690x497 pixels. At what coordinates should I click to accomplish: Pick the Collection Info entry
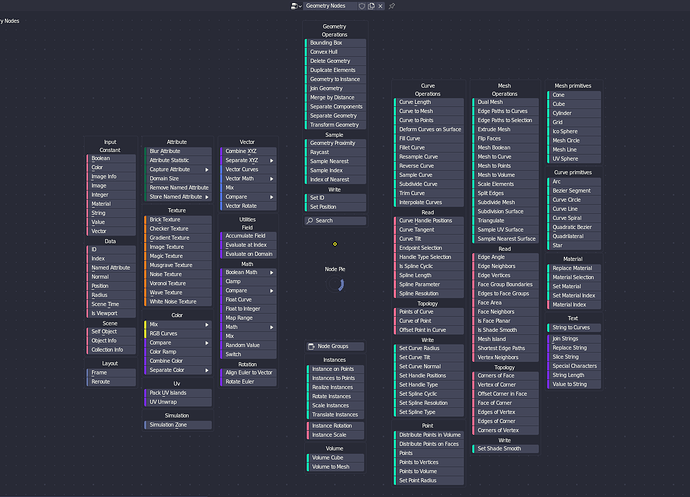click(x=111, y=350)
